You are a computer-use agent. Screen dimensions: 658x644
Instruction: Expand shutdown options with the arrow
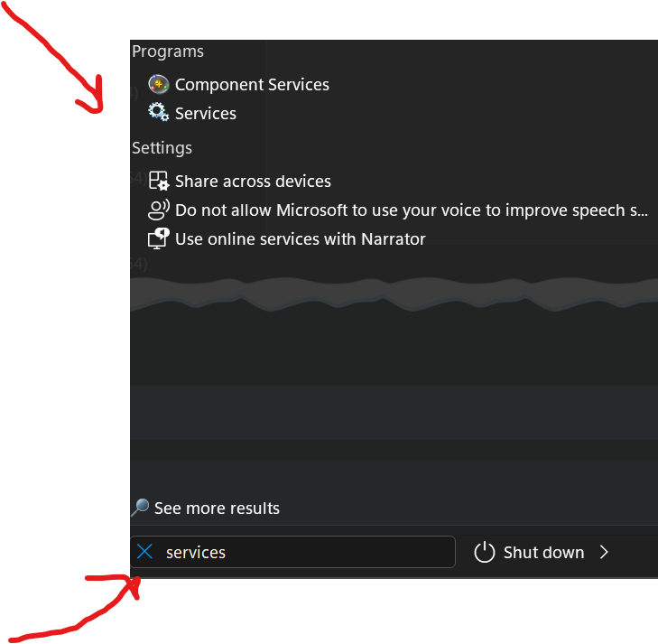coord(604,552)
